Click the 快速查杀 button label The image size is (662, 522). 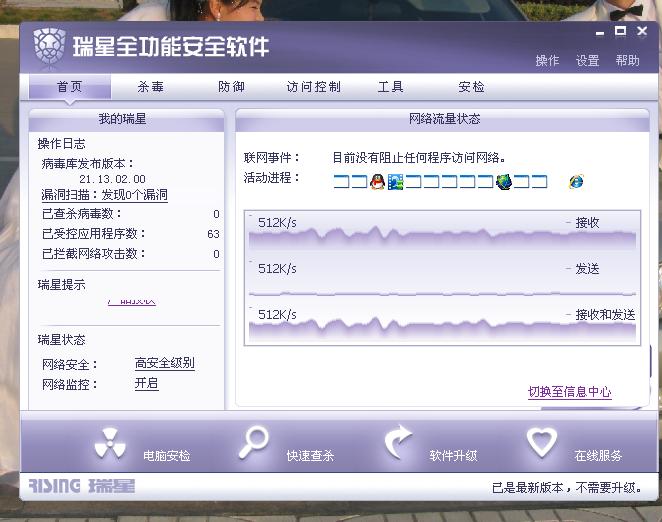coord(310,456)
